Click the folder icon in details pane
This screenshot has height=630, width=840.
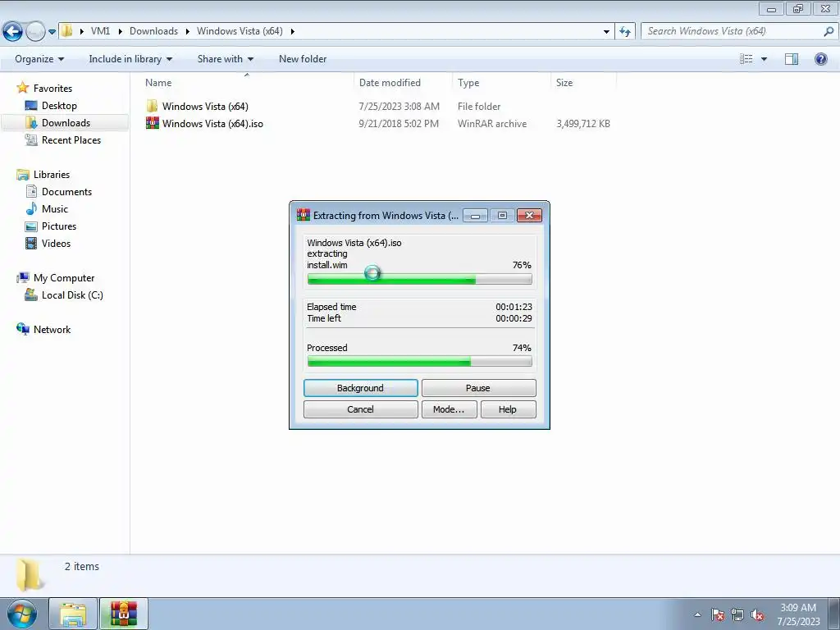29,575
